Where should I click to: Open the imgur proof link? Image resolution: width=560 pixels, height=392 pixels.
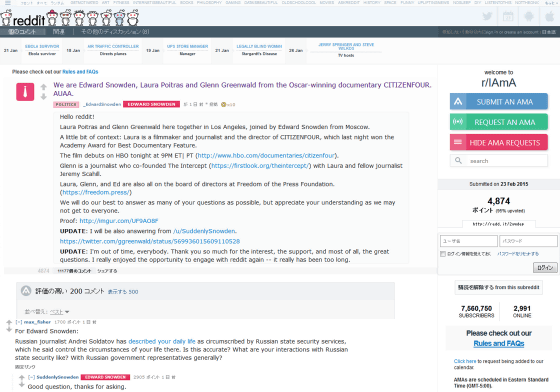(x=119, y=221)
